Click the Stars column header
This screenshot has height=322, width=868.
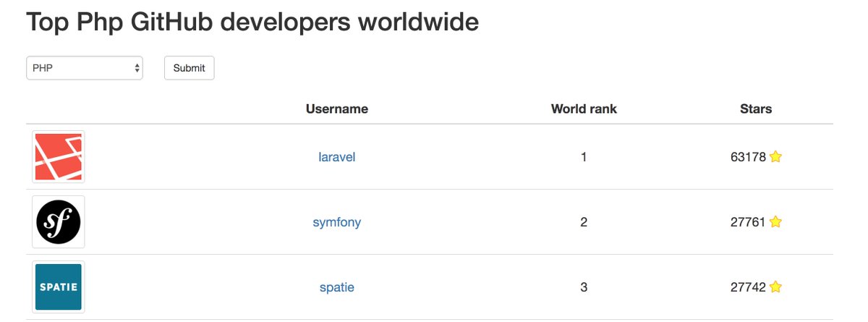tap(756, 109)
